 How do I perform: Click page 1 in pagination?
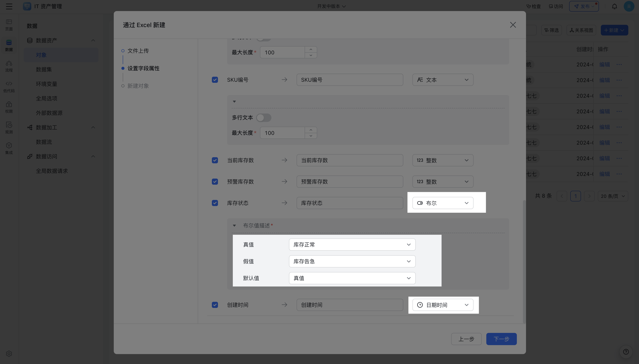(x=575, y=196)
